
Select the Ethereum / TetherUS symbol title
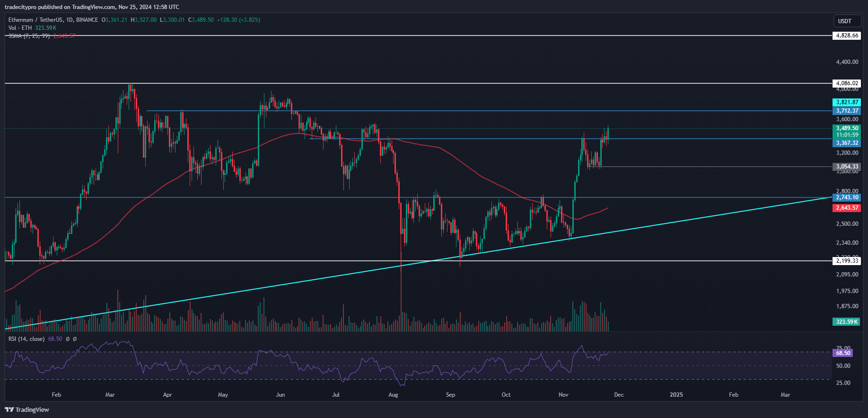coord(53,20)
